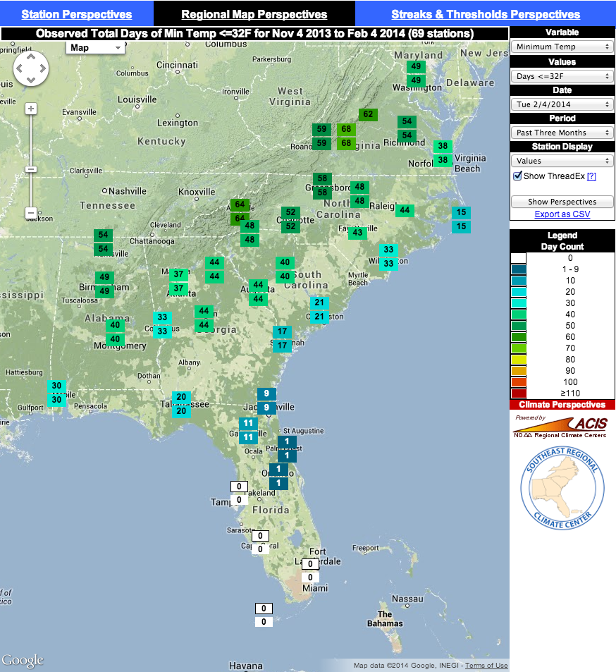Viewport: 616px width, 672px height.
Task: Click the Export as CSV link
Action: click(562, 214)
